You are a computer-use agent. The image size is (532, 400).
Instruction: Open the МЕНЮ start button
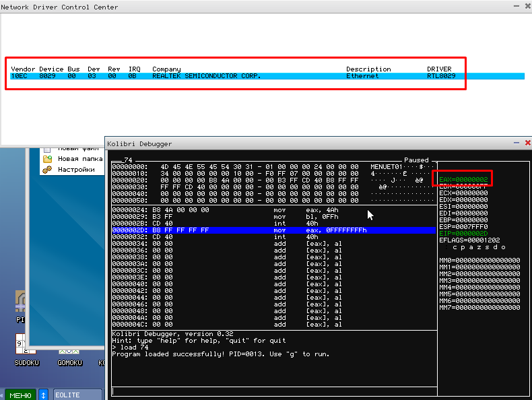point(20,395)
